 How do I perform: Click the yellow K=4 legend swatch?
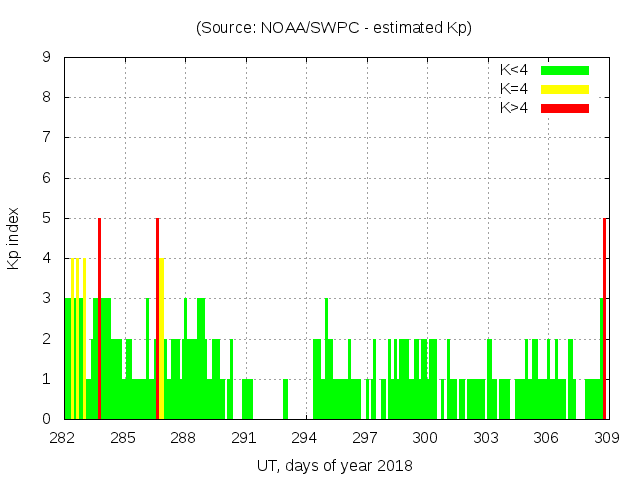coord(565,89)
